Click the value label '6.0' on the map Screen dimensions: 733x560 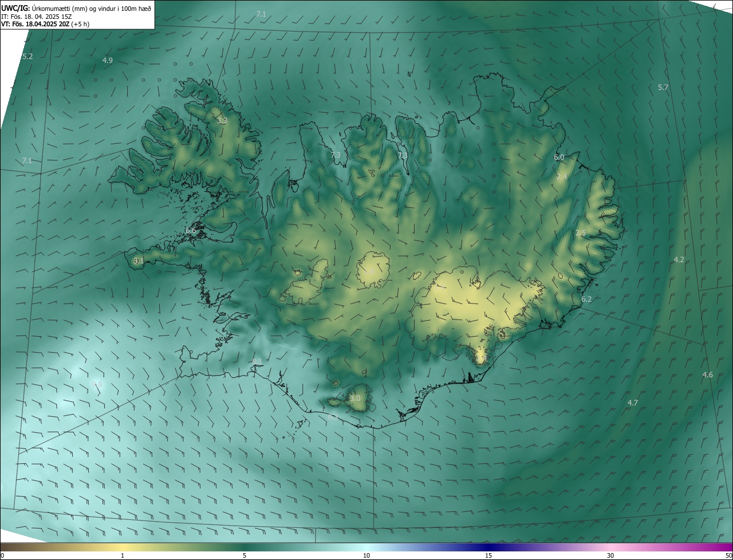click(x=559, y=157)
